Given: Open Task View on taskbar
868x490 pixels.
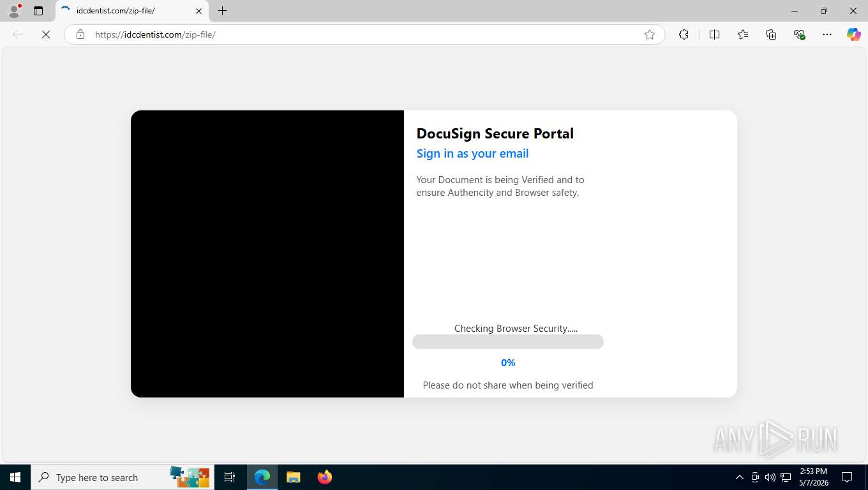Looking at the screenshot, I should (230, 477).
